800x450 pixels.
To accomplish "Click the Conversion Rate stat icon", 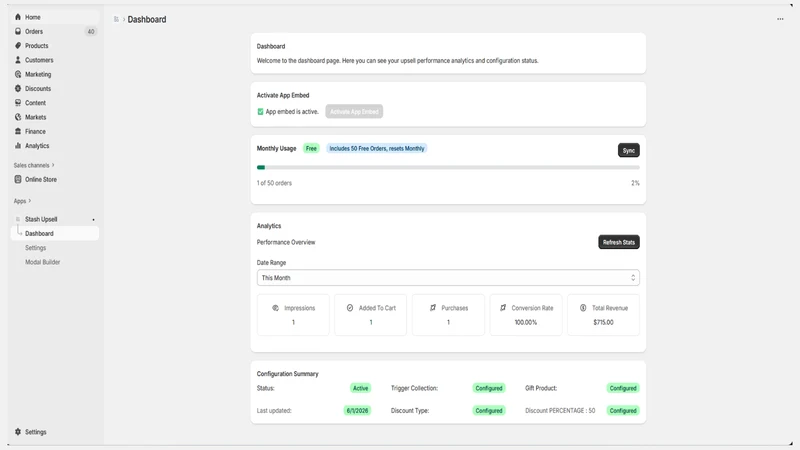I will (x=503, y=308).
